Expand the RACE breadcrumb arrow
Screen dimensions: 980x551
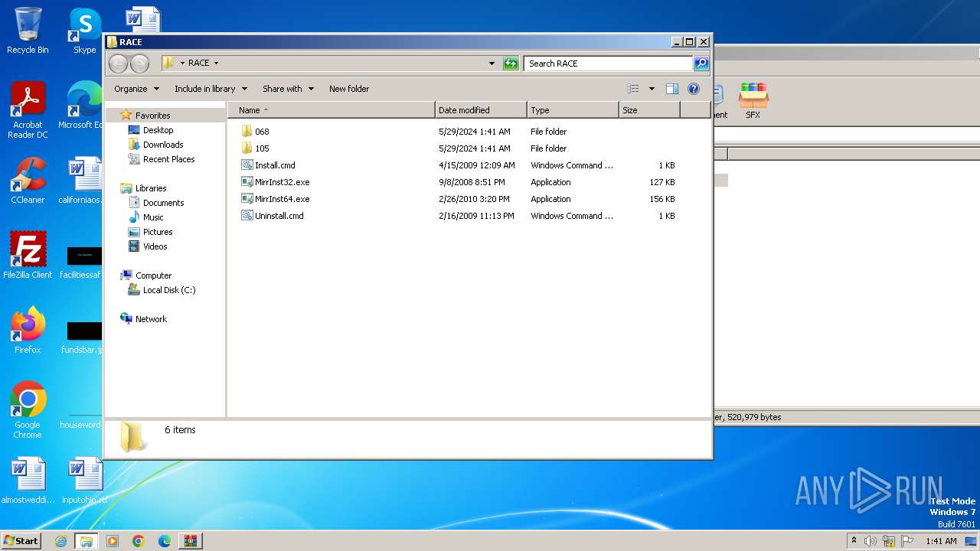216,64
